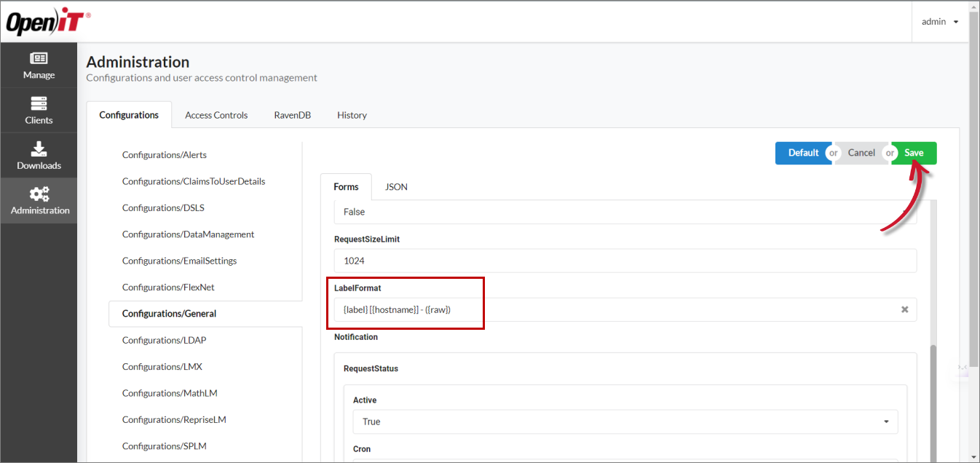Open the dropdown showing False

625,212
